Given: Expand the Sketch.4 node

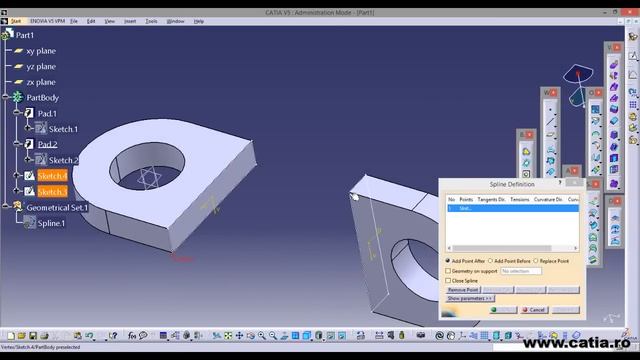Looking at the screenshot, I should (16, 175).
